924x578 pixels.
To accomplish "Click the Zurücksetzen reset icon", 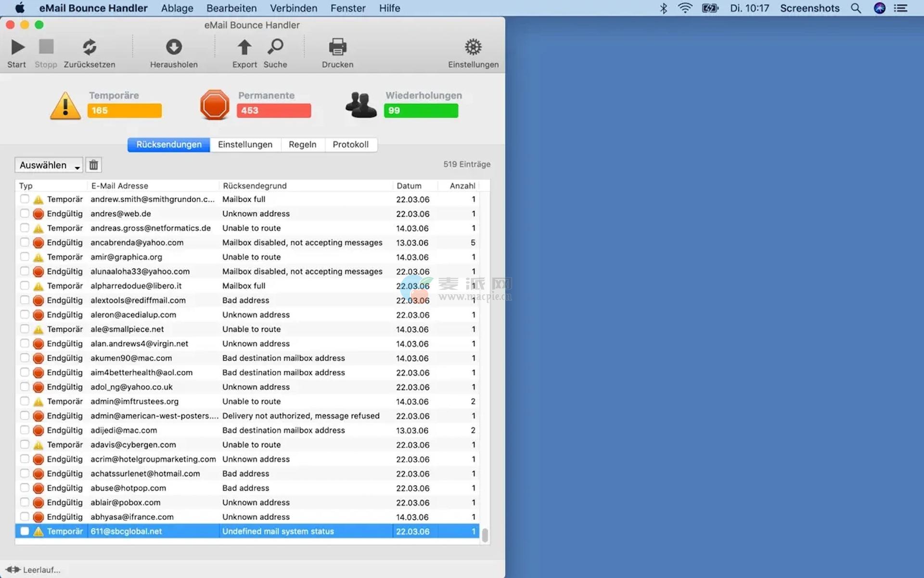I will pos(90,47).
